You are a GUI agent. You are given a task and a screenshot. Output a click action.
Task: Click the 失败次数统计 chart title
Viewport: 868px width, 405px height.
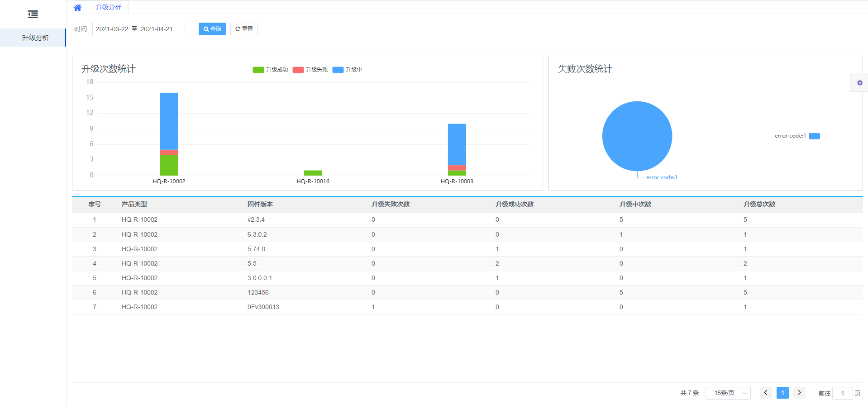click(585, 69)
